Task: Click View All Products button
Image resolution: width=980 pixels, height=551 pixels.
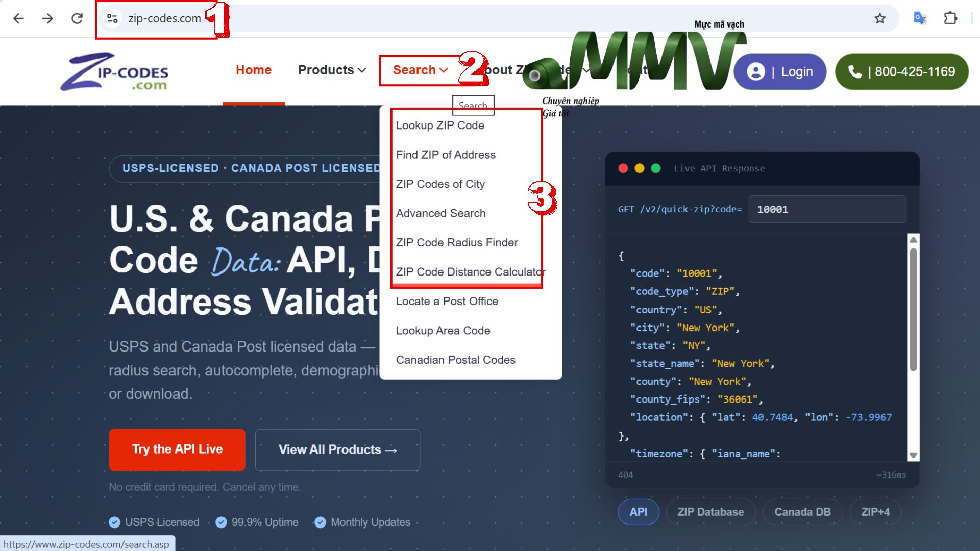Action: pyautogui.click(x=337, y=449)
